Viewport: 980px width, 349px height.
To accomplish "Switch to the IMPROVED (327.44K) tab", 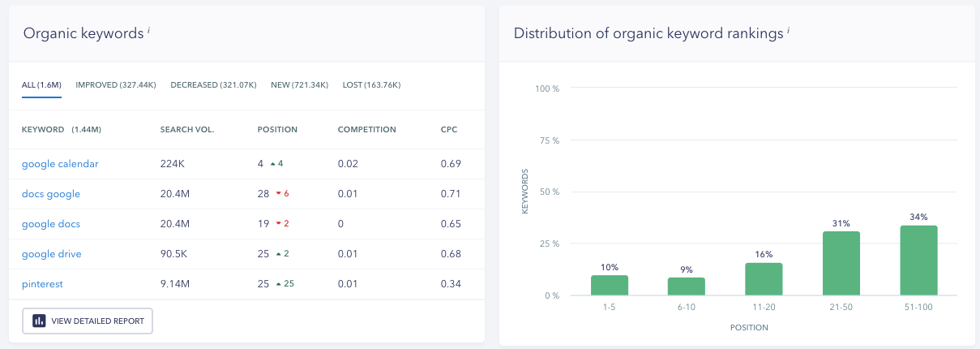I will (116, 85).
